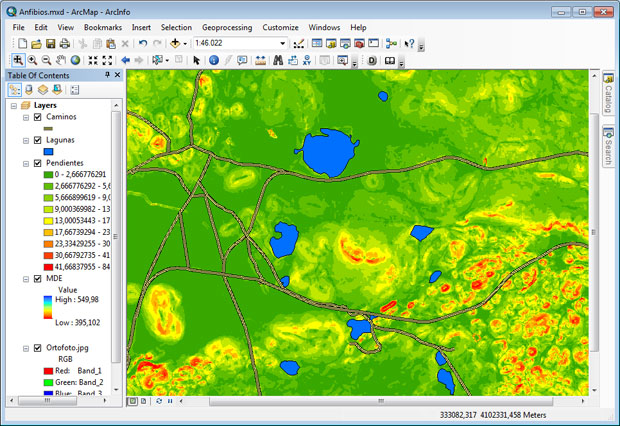
Task: Open Go To XY tool
Action: tap(306, 60)
